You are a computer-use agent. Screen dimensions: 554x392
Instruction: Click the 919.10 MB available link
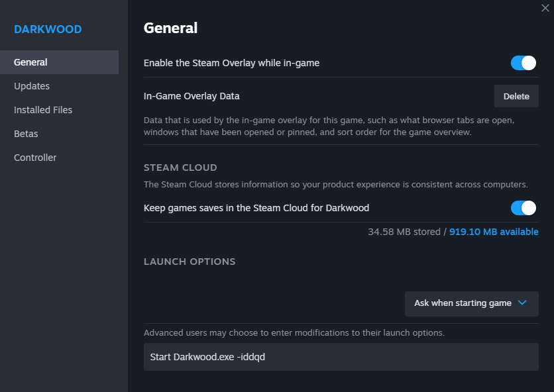(494, 232)
